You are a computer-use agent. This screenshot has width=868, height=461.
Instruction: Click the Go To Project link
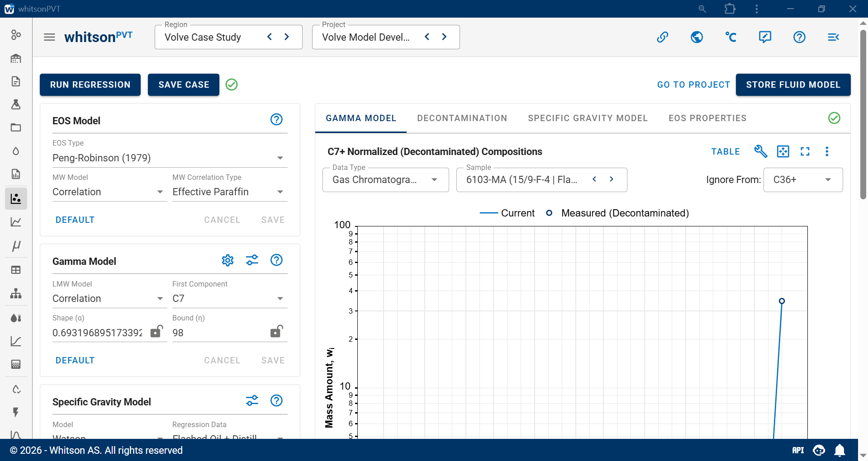click(x=693, y=85)
